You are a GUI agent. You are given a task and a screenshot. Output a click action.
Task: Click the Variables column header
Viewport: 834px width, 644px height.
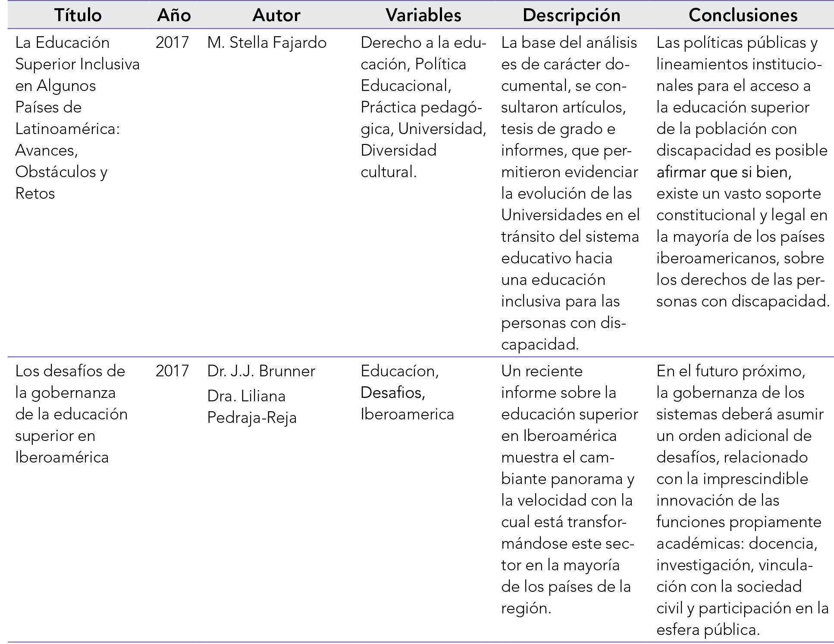coord(423,16)
